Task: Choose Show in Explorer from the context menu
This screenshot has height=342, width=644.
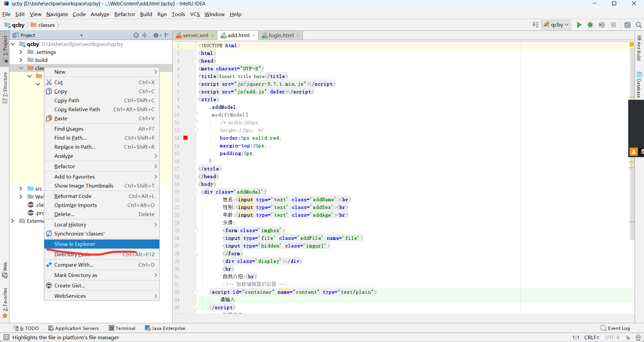Action: pyautogui.click(x=102, y=244)
